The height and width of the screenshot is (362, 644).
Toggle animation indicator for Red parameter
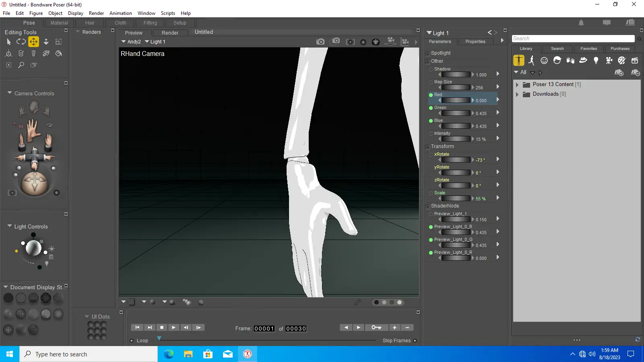coord(431,95)
